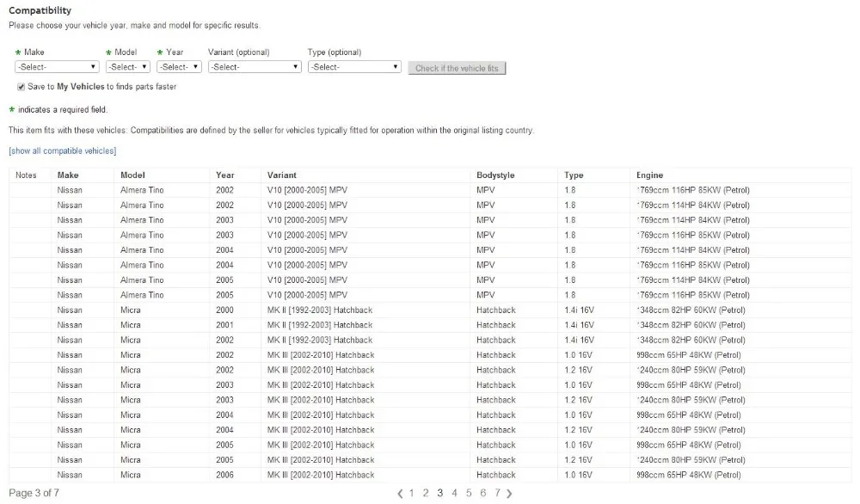Image resolution: width=860 pixels, height=504 pixels.
Task: Go to the next page arrow
Action: point(509,494)
